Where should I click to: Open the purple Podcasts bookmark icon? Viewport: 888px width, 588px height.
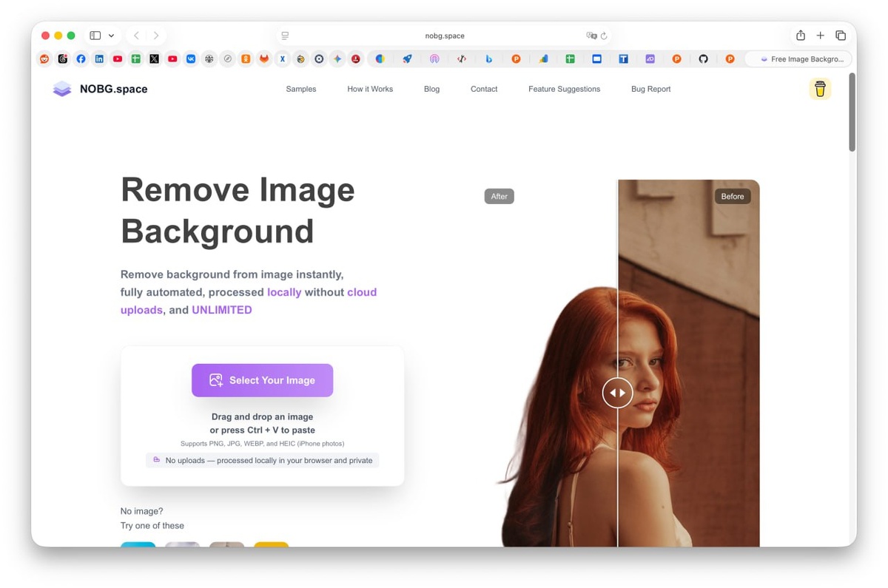pos(434,58)
